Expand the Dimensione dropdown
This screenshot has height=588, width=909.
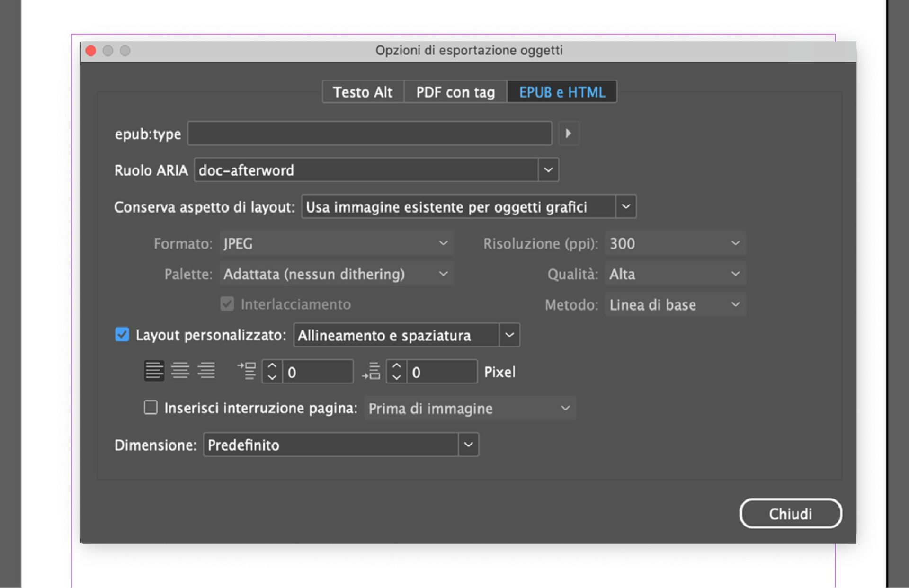(468, 445)
